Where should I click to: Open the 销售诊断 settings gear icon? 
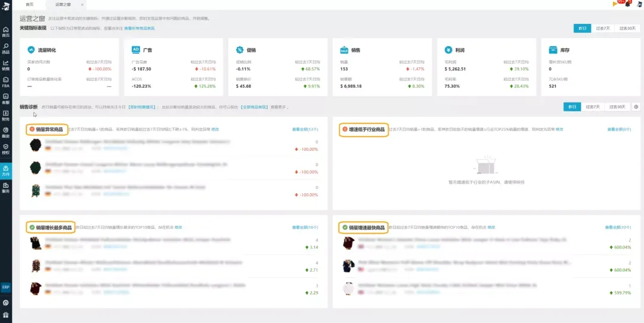[636, 107]
